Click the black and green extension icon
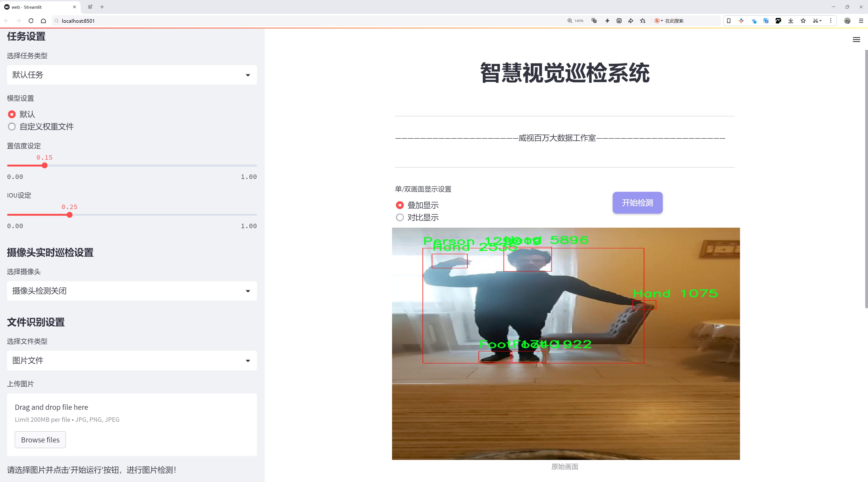Viewport: 868px width, 482px height. pos(778,21)
